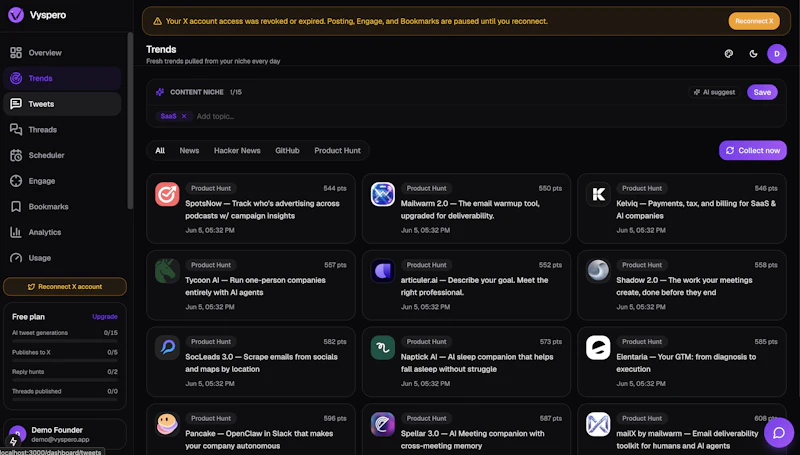
Task: Open Analytics in the sidebar
Action: point(62,232)
